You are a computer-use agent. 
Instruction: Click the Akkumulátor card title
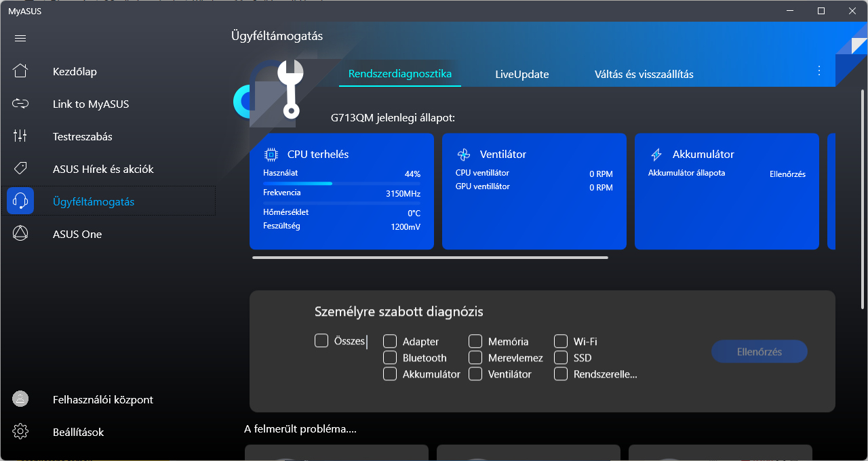coord(703,155)
